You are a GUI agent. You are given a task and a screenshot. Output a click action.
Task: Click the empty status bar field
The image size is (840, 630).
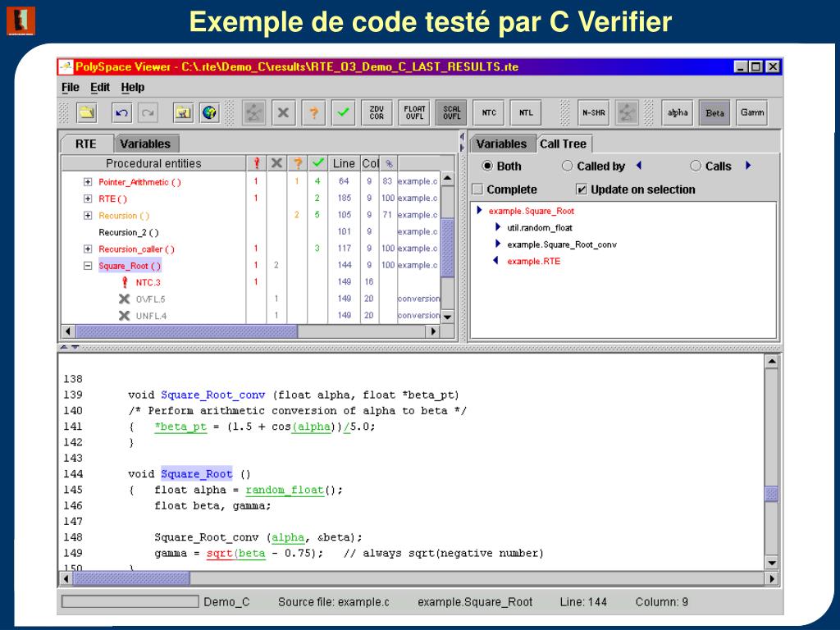click(x=130, y=601)
